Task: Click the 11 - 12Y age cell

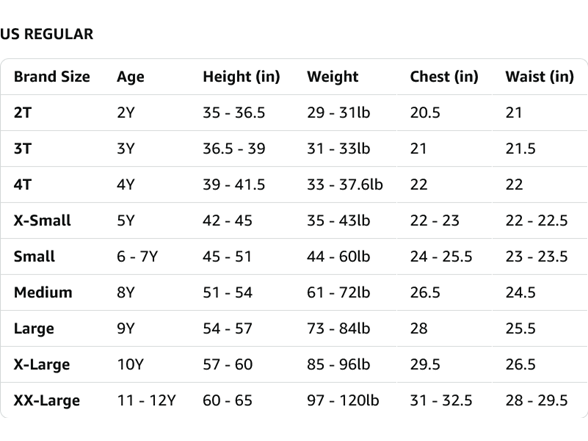Action: point(147,400)
